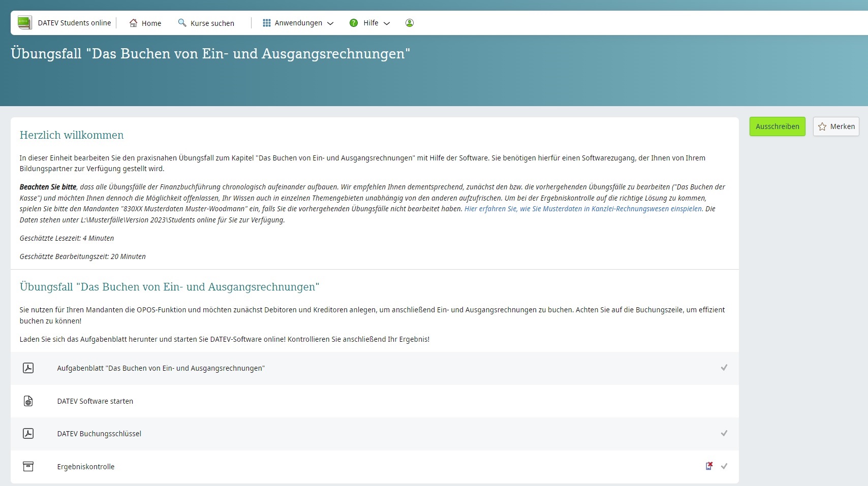The image size is (868, 486).
Task: Click the PDF icon beside DATEV Buchungsschlüssel
Action: point(28,434)
